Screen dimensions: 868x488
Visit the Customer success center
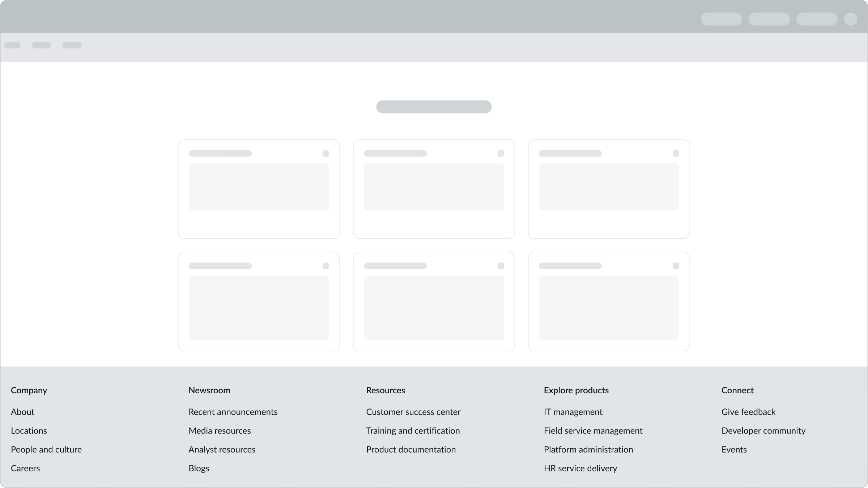(x=413, y=412)
